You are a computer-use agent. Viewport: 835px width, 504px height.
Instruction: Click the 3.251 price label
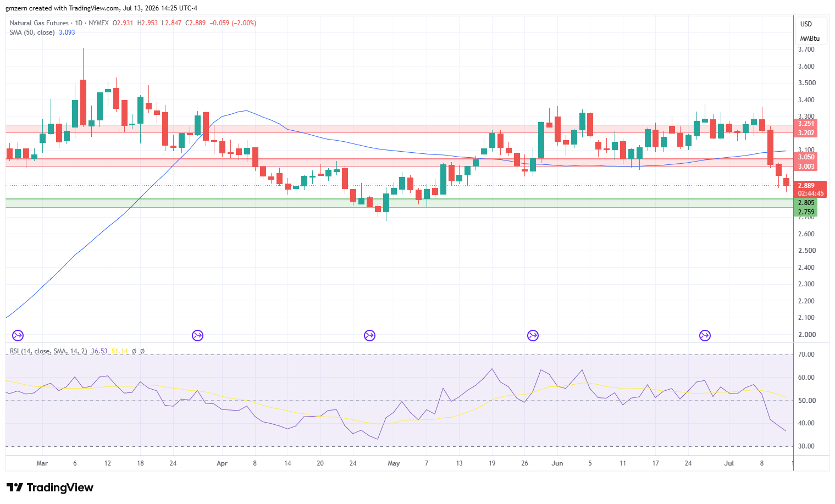tap(806, 124)
